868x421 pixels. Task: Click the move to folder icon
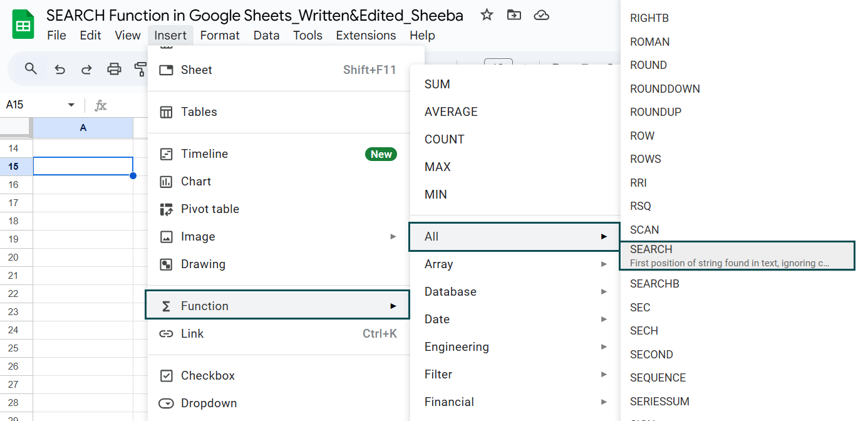[x=514, y=15]
